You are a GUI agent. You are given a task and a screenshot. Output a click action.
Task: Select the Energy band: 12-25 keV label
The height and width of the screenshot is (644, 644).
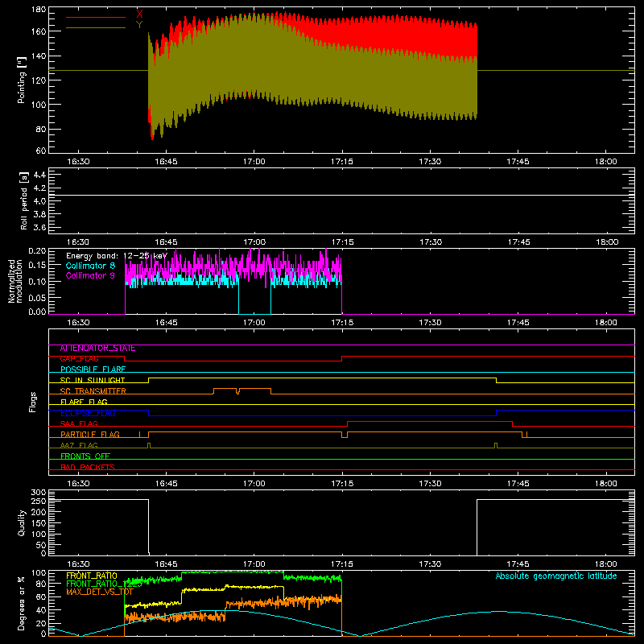[x=117, y=256]
